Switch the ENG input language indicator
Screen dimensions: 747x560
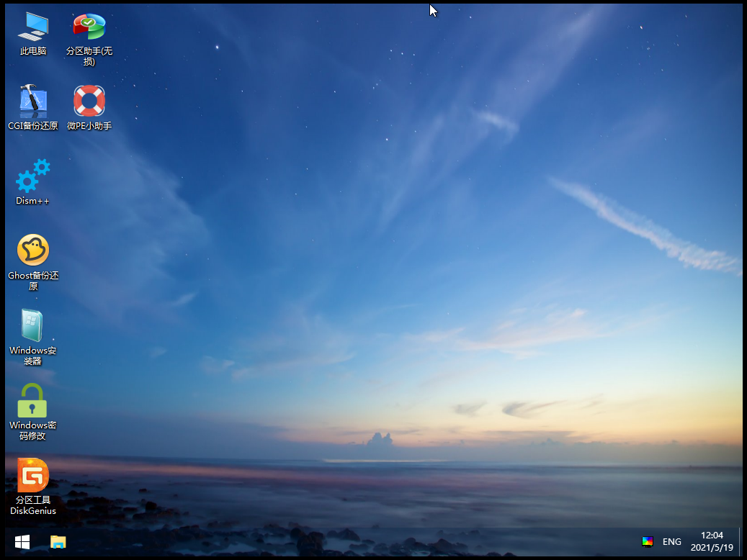(x=672, y=542)
